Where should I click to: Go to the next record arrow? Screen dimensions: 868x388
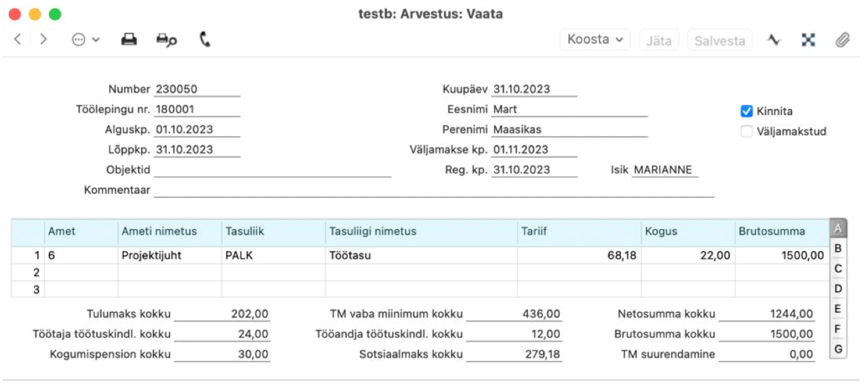[43, 40]
